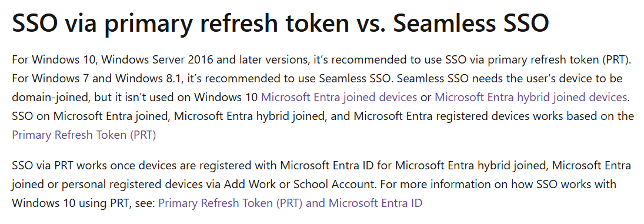Click the paragraph beginning SSO via PRT works
The image size is (644, 224).
tap(321, 184)
